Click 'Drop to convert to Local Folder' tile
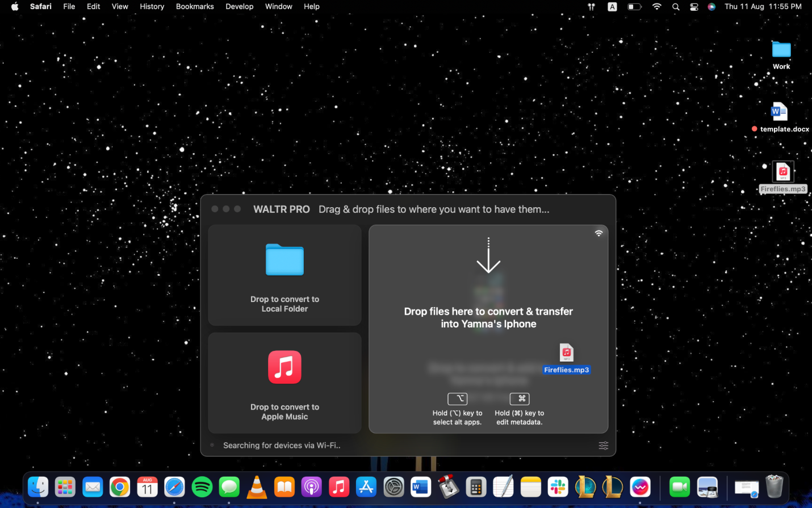 (x=284, y=275)
